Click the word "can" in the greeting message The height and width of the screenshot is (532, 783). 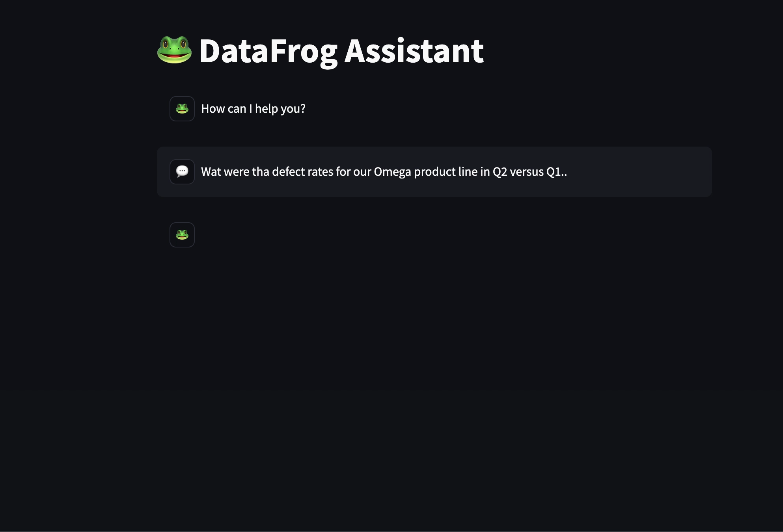(237, 109)
